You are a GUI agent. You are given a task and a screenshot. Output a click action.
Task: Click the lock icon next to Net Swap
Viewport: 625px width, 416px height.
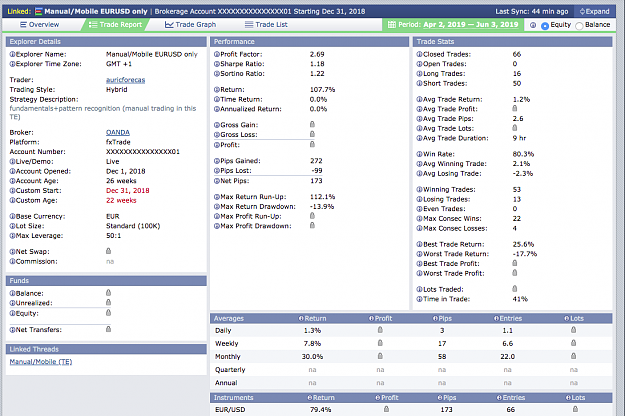pos(108,251)
